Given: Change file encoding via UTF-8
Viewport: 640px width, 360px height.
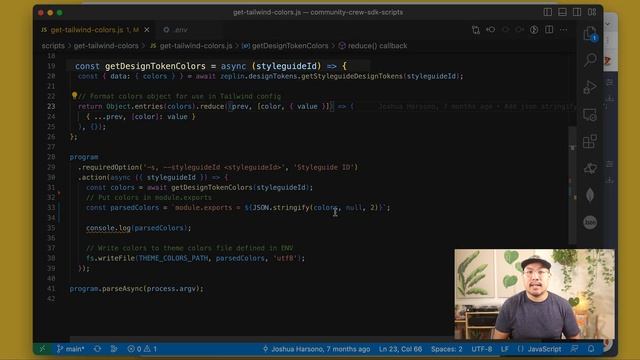Looking at the screenshot, I should (x=482, y=349).
